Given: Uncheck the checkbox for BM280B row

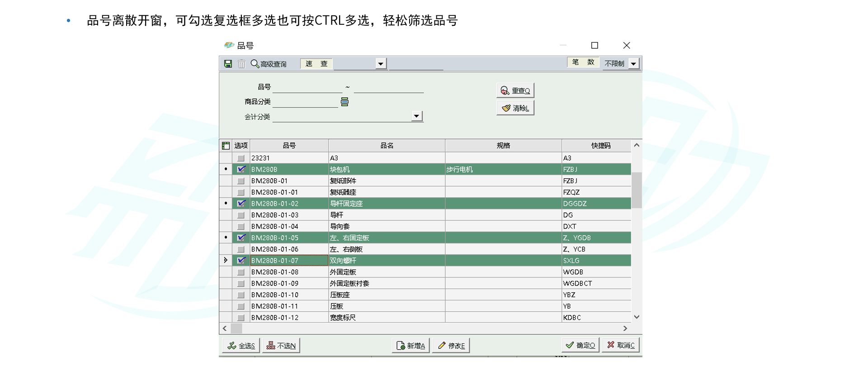Looking at the screenshot, I should click(x=241, y=169).
